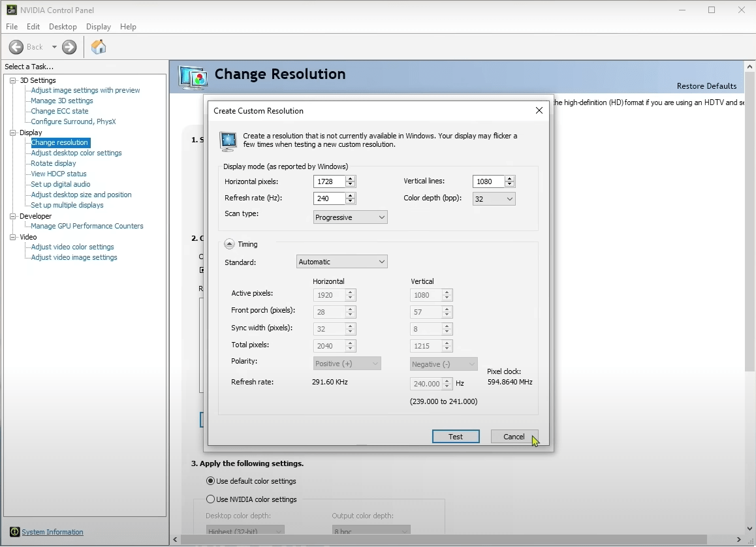This screenshot has height=547, width=756.
Task: Close the Create Custom Resolution dialog
Action: coord(539,110)
